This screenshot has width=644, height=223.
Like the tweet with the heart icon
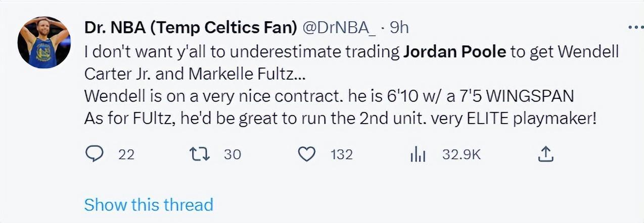[307, 154]
